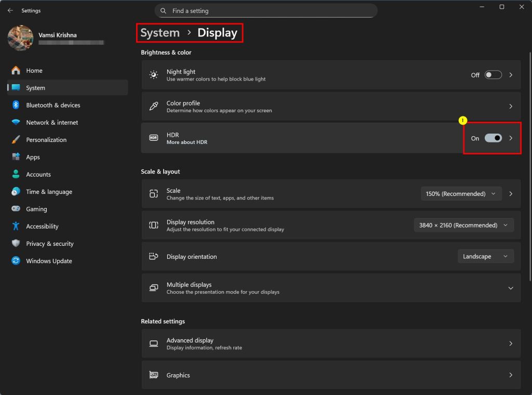532x395 pixels.
Task: Click the Gaming controller icon
Action: tap(16, 209)
